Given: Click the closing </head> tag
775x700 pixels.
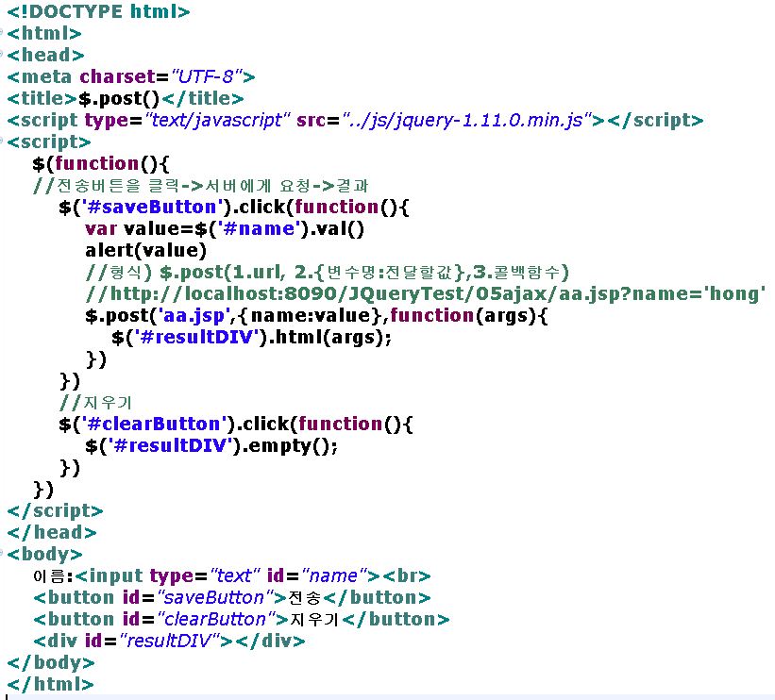Looking at the screenshot, I should pyautogui.click(x=51, y=532).
